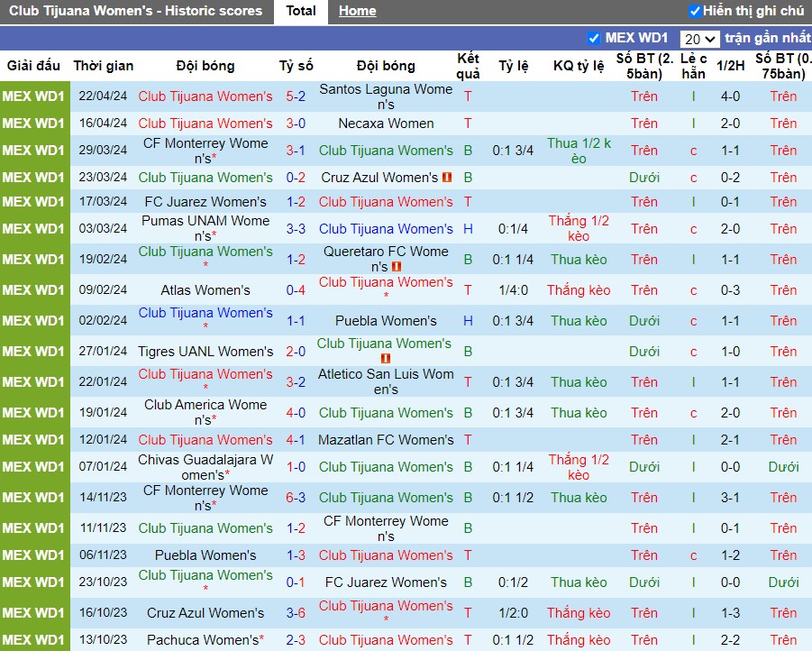Click the 4-0 half-time score on 22/04/24

pyautogui.click(x=731, y=96)
